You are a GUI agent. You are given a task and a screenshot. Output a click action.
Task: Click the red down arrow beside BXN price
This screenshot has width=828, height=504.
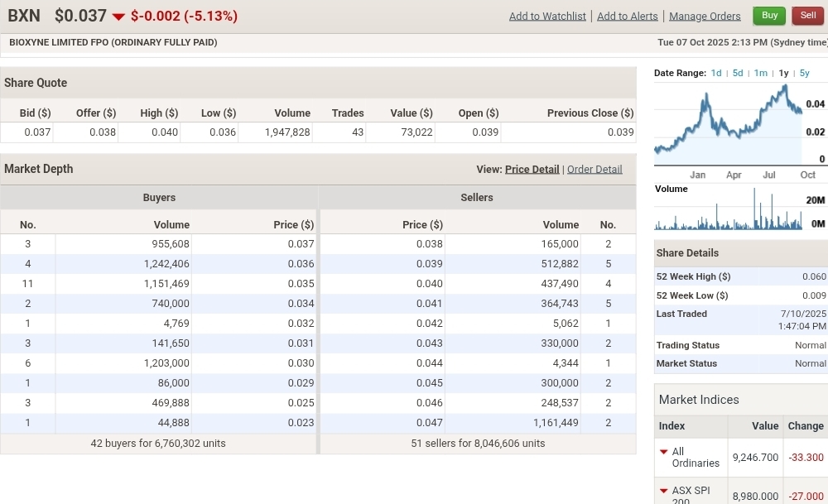click(x=118, y=17)
